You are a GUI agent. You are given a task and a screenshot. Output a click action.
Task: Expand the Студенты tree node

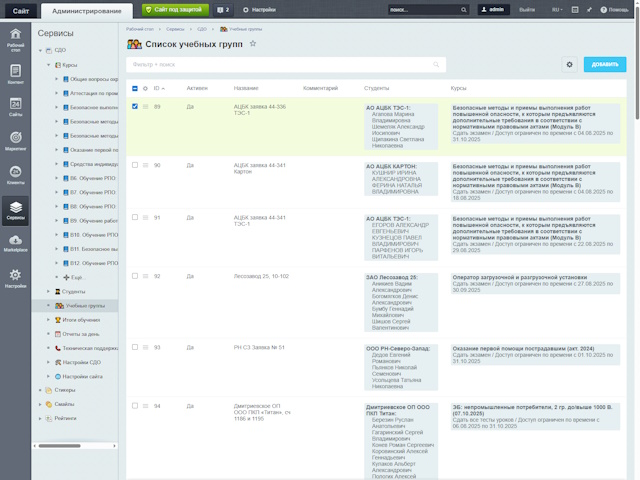click(x=49, y=291)
